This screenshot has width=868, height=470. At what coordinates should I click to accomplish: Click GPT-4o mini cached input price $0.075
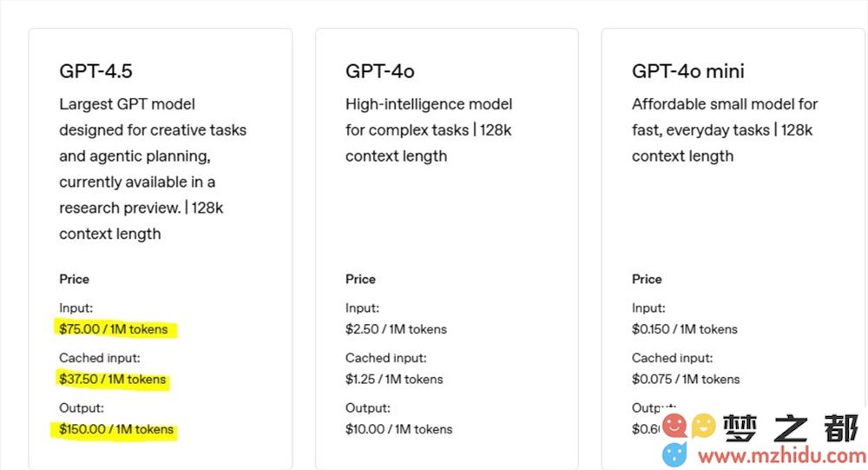686,379
